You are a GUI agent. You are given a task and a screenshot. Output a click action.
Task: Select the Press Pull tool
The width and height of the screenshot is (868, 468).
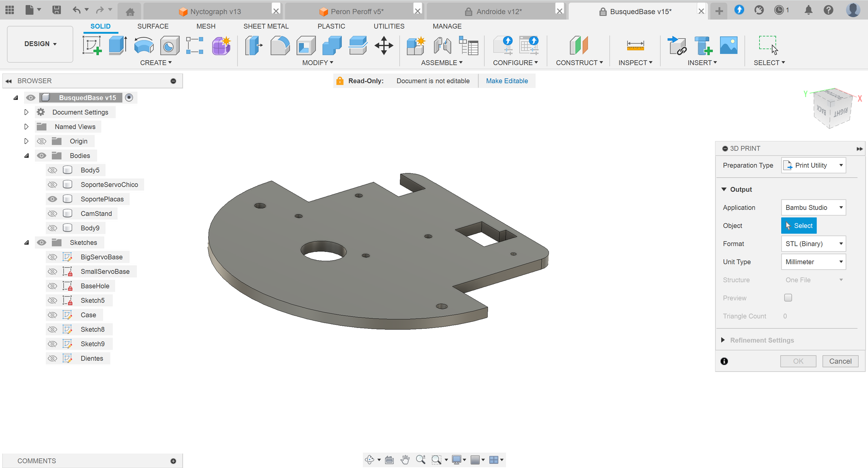coord(254,46)
